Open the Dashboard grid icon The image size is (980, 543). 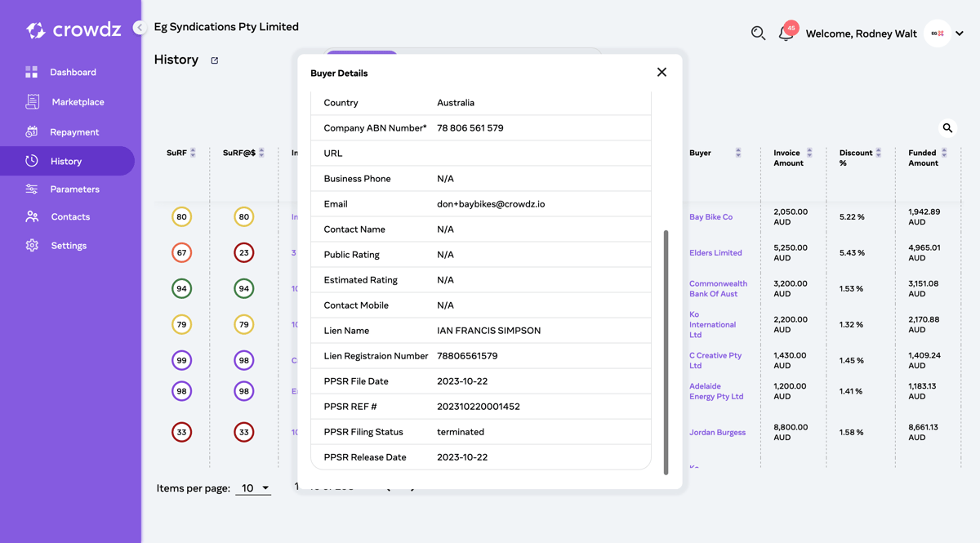[x=31, y=72]
